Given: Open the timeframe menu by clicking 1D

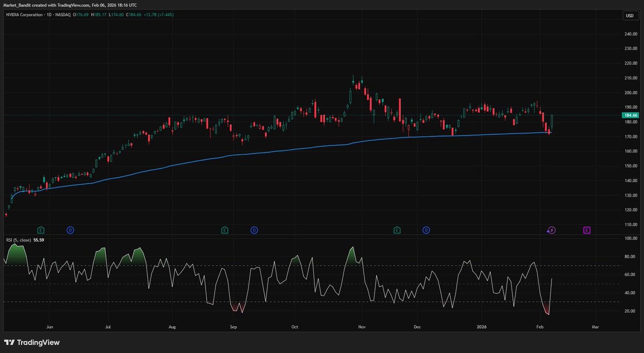Looking at the screenshot, I should pyautogui.click(x=49, y=15).
